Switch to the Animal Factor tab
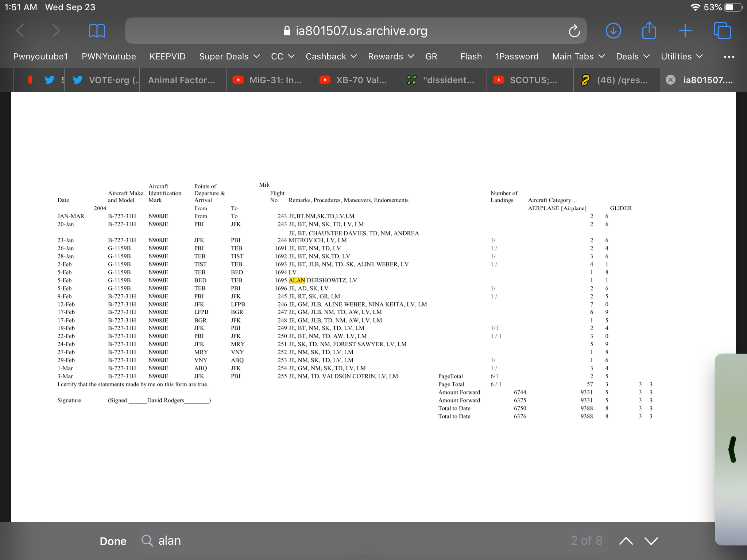Image resolution: width=747 pixels, height=560 pixels. [x=182, y=80]
